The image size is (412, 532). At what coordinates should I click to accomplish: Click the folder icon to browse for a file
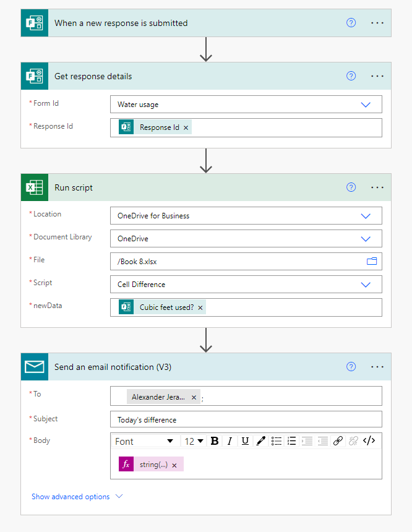372,261
